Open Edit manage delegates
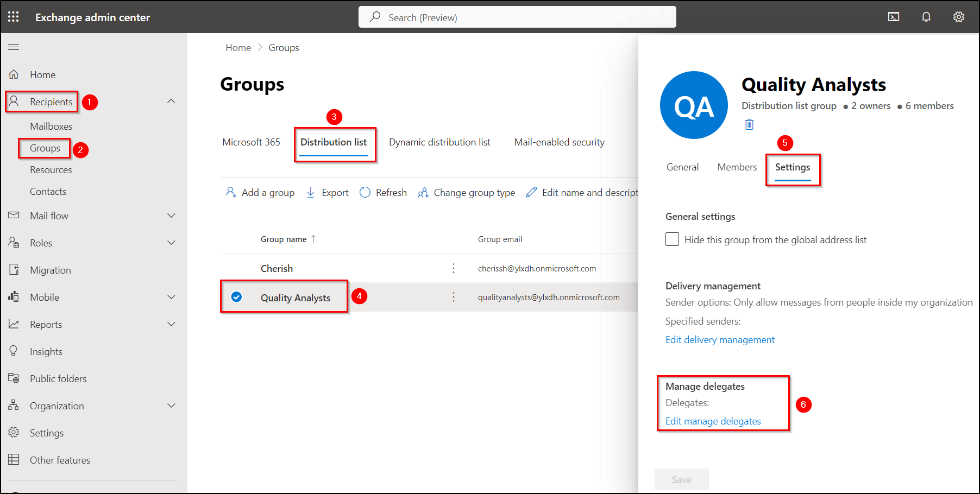This screenshot has width=980, height=494. tap(713, 421)
